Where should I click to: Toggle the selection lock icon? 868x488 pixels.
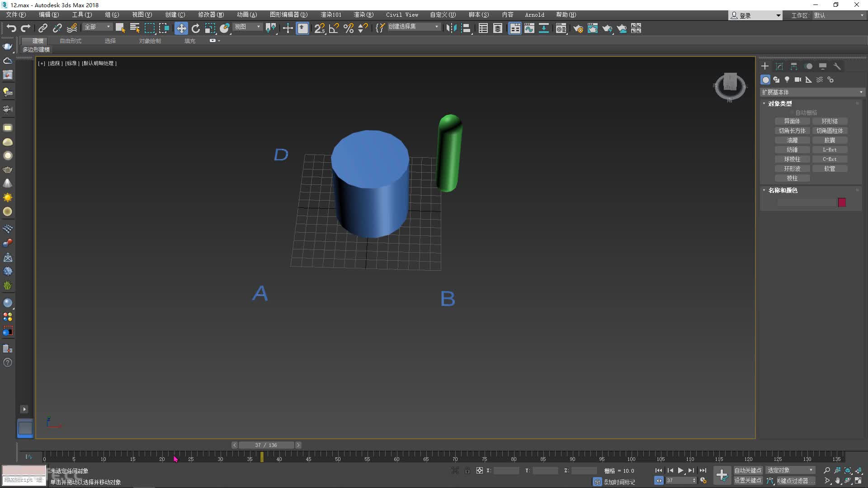coord(467,470)
